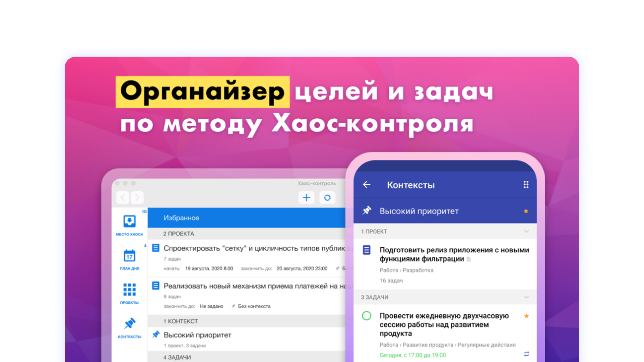Click the 2 ПРОЕКТА section header

coord(247,234)
